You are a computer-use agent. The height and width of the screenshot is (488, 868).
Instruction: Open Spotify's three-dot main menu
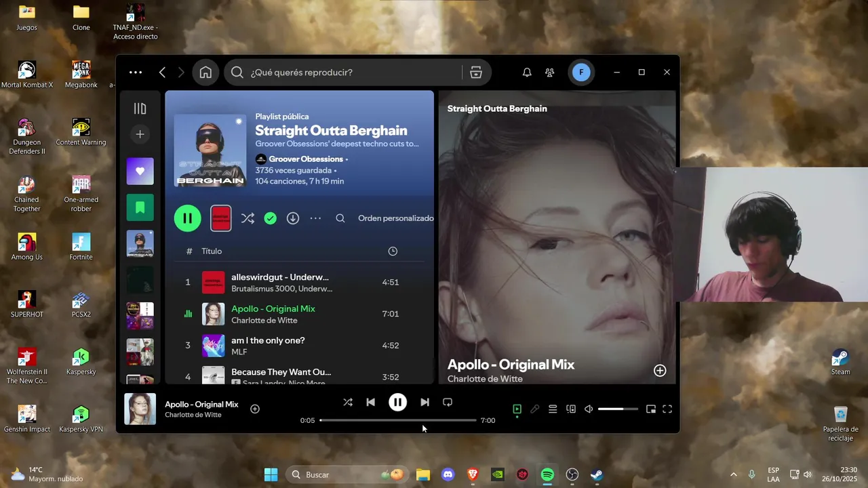click(x=136, y=73)
